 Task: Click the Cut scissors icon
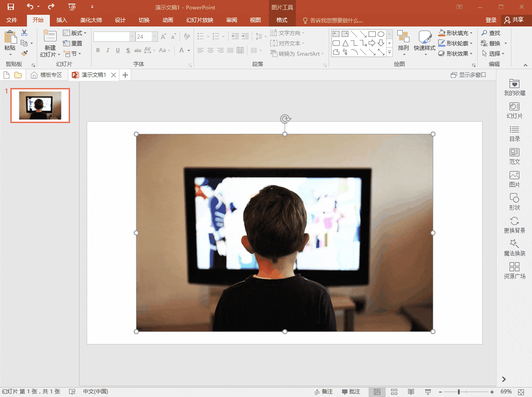pos(24,33)
